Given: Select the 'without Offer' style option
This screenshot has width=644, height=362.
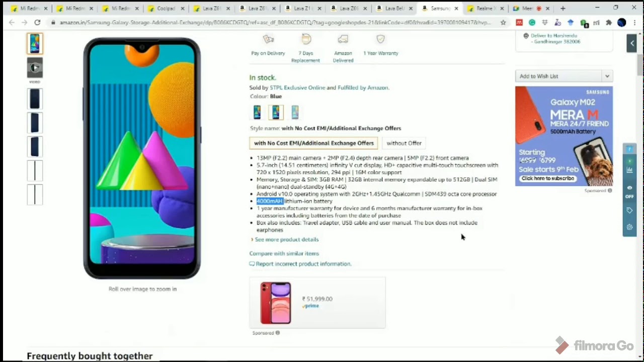Looking at the screenshot, I should [404, 143].
